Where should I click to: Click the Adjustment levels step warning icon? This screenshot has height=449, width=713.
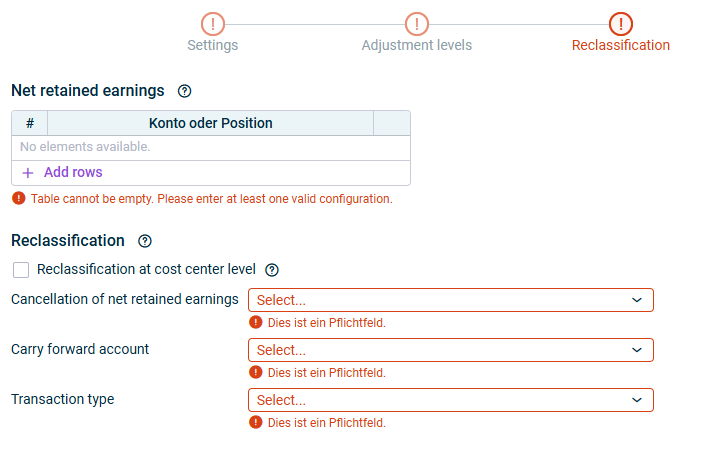tap(417, 24)
